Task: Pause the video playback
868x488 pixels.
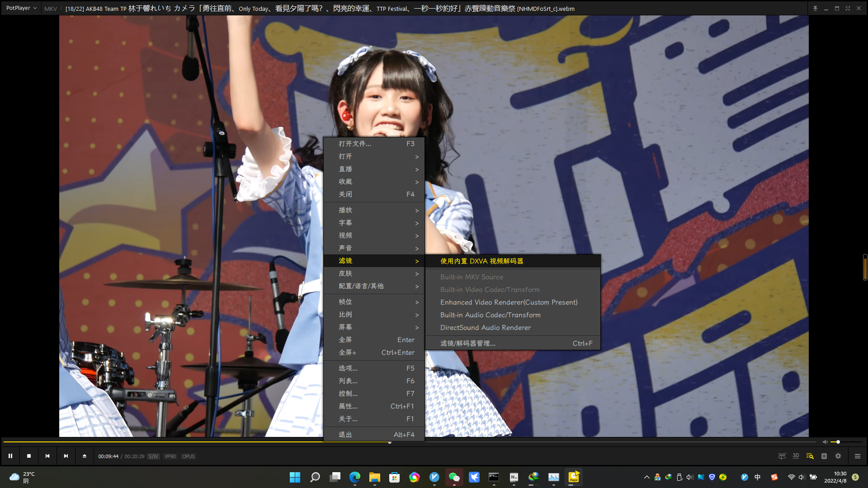Action: [x=10, y=456]
